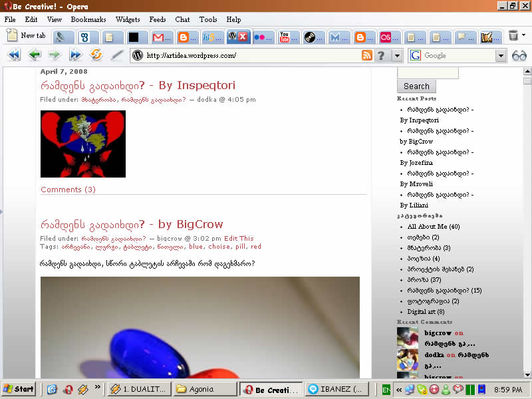This screenshot has height=399, width=532.
Task: Click the EN language indicator
Action: 386,390
